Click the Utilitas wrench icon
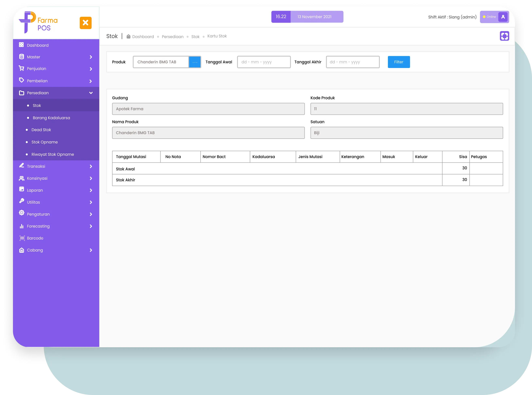This screenshot has width=532, height=395. coord(21,201)
